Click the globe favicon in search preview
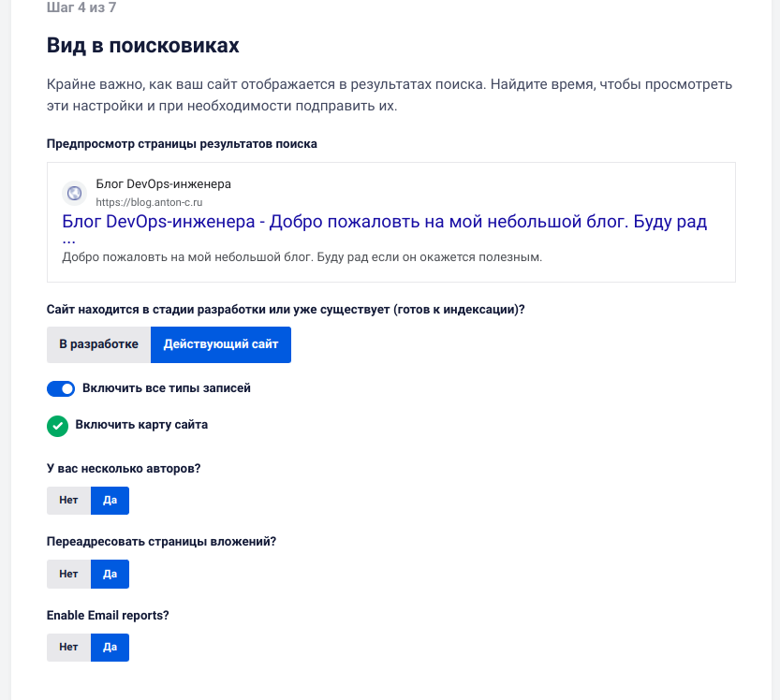Screen dimensions: 780x700 [x=74, y=194]
